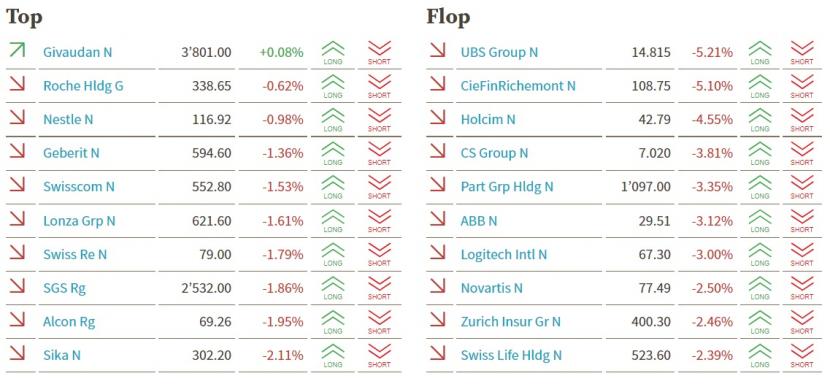Select LONG icon for Swisscom N
The image size is (830, 384).
[x=333, y=187]
